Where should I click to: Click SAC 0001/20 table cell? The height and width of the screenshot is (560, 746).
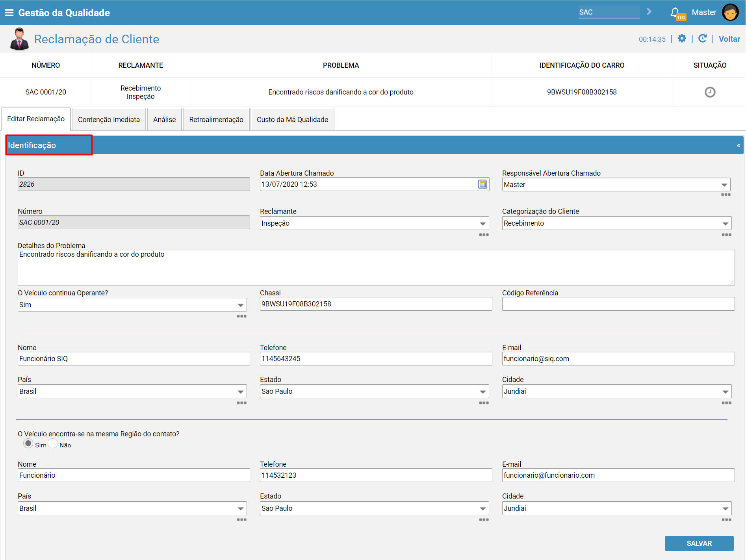[46, 92]
